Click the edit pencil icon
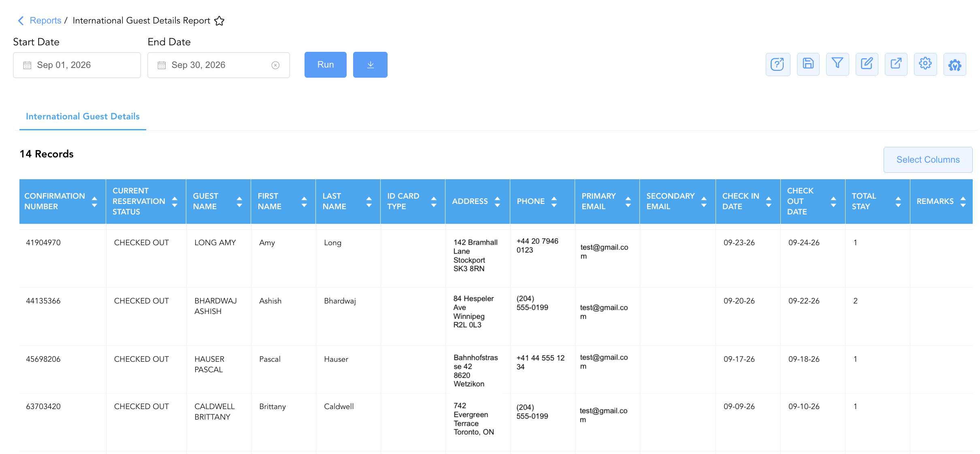 click(867, 64)
